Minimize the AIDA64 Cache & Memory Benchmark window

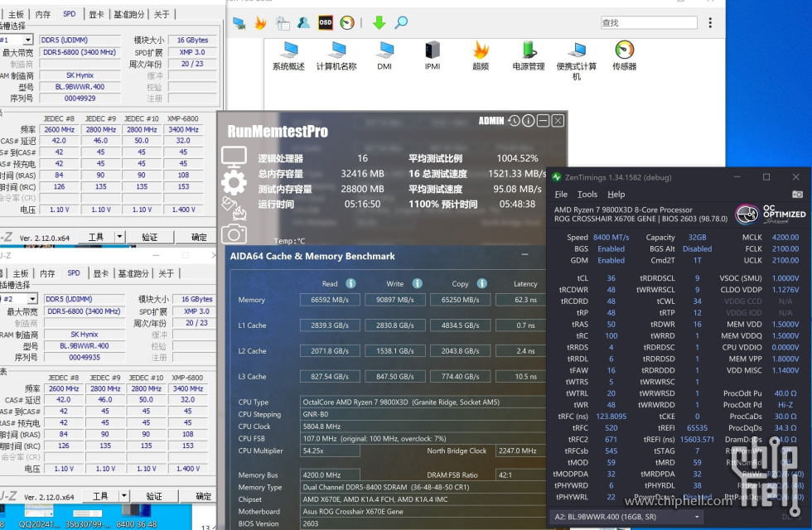tap(524, 255)
